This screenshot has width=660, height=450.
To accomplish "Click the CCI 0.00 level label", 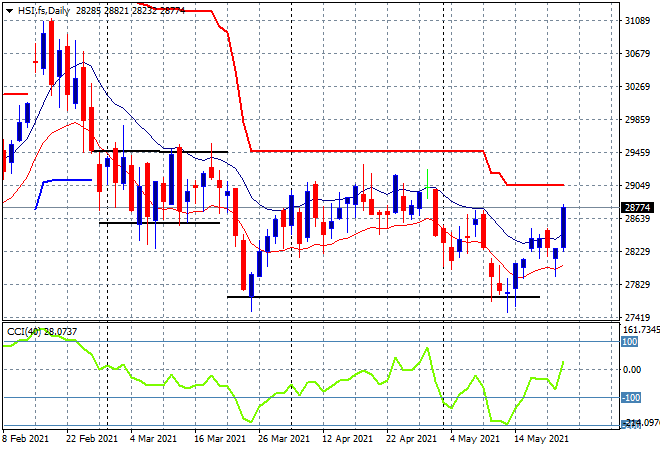I will 632,370.
